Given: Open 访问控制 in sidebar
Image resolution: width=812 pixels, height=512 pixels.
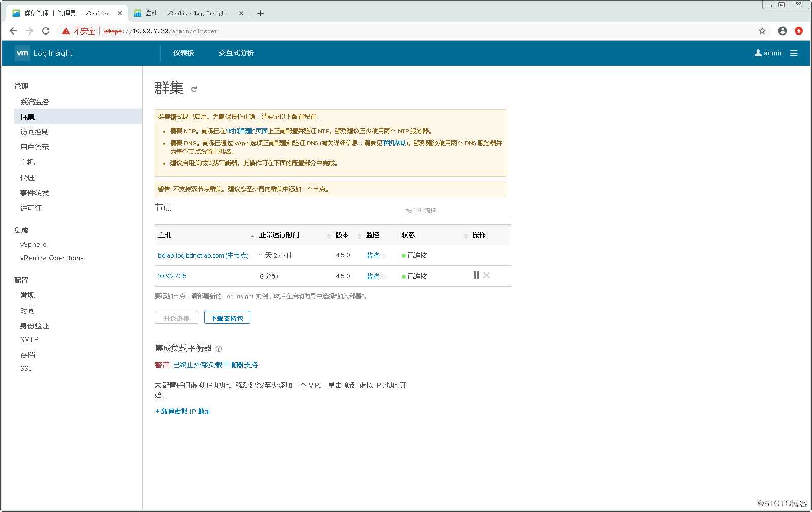Looking at the screenshot, I should (35, 132).
